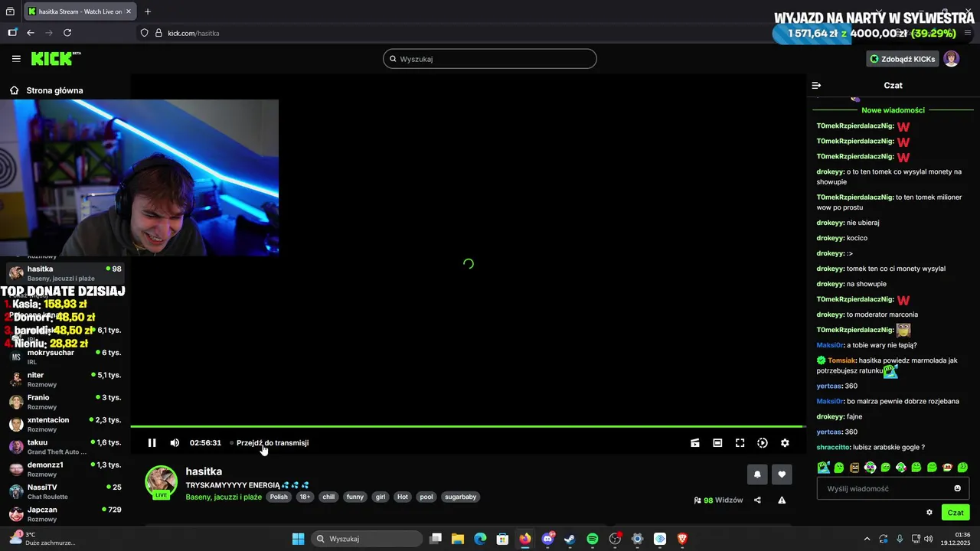Select the hasitka Stream browser tab

coord(79,11)
